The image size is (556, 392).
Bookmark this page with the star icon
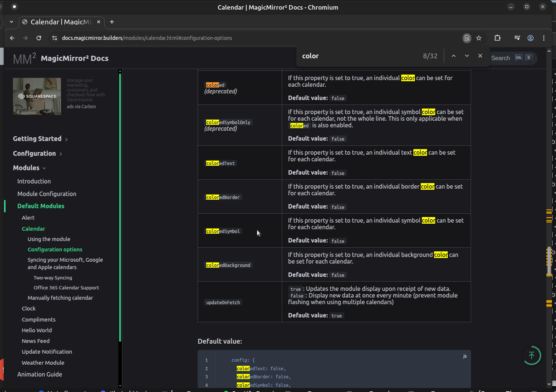tap(479, 38)
